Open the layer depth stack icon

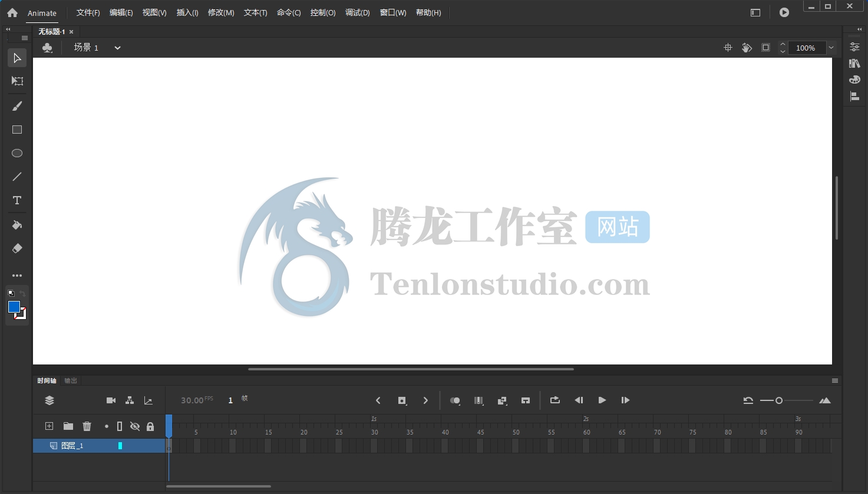point(49,400)
